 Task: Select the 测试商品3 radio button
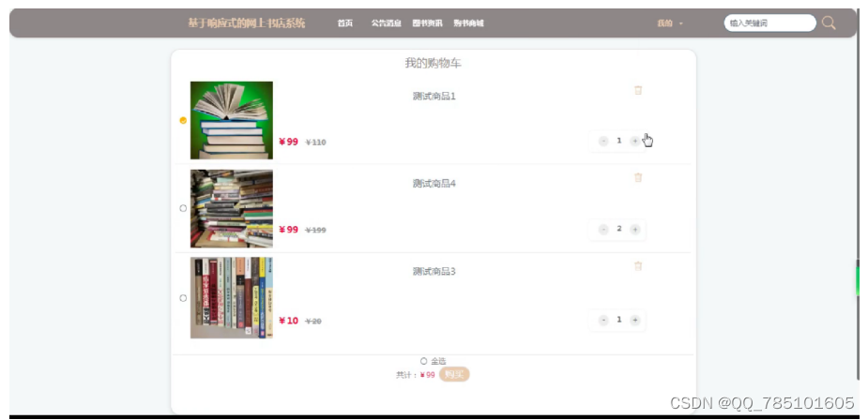[x=183, y=298]
